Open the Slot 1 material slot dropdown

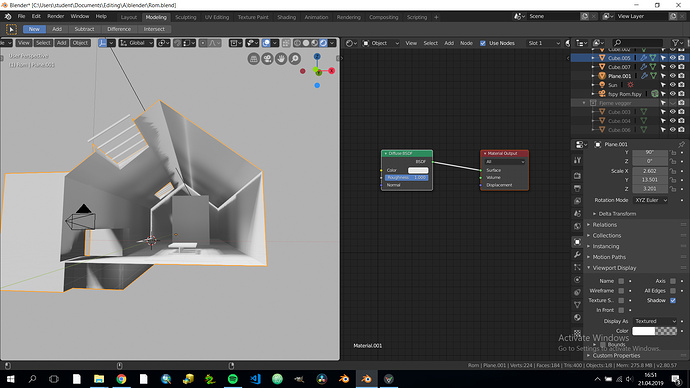pyautogui.click(x=544, y=43)
